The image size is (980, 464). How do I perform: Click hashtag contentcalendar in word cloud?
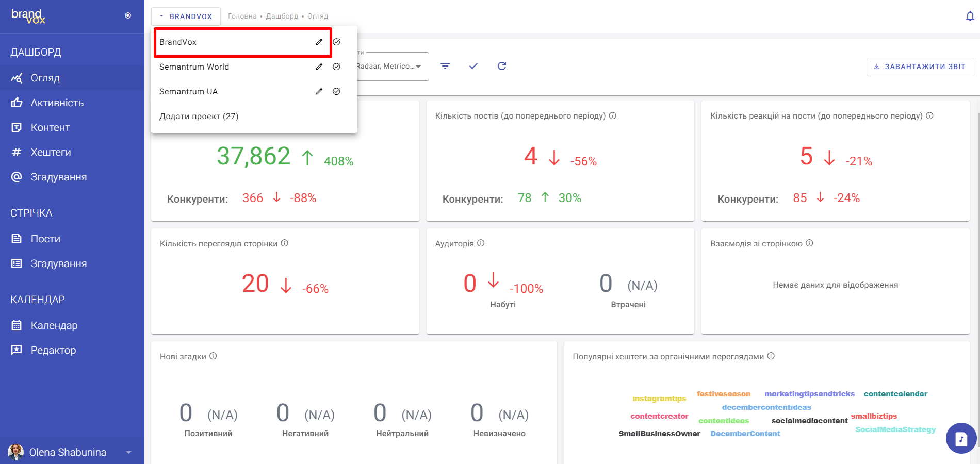point(895,394)
